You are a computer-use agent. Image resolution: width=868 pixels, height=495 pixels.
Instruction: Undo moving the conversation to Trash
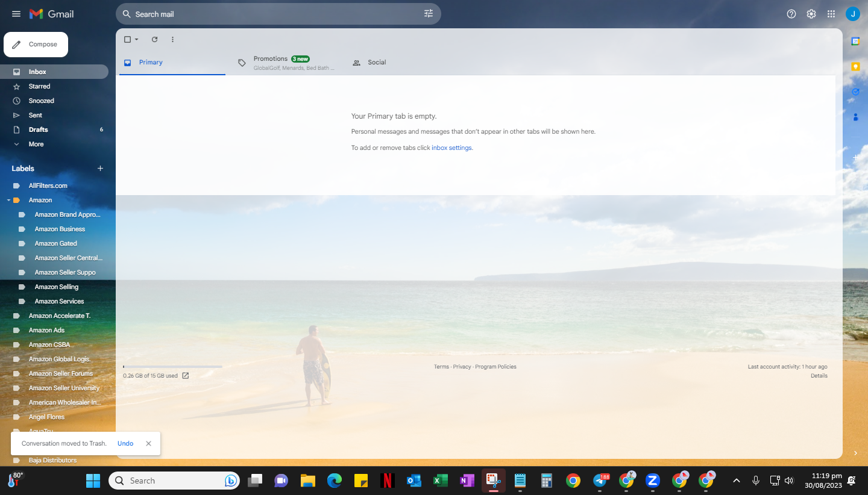click(x=125, y=443)
